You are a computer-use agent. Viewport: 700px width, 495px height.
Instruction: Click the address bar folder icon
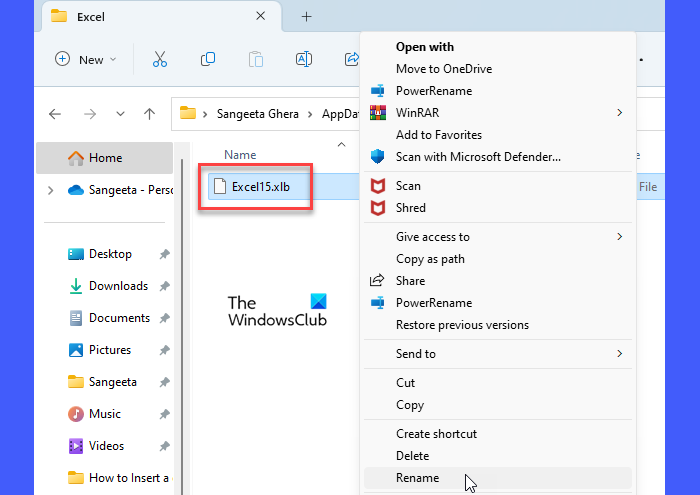[x=188, y=113]
